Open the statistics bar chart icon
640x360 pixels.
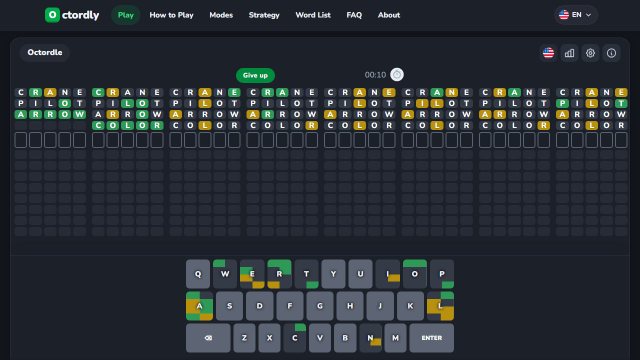click(569, 53)
